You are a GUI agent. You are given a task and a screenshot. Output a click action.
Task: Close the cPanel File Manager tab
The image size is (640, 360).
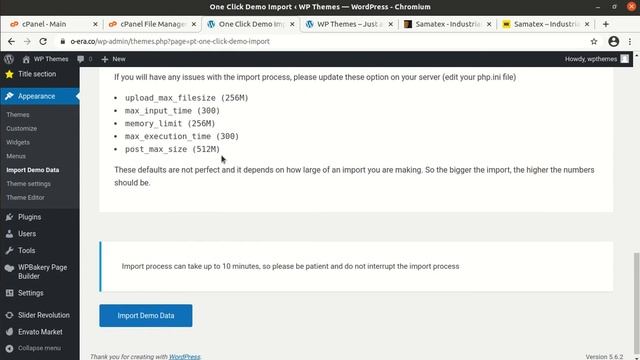[193, 24]
